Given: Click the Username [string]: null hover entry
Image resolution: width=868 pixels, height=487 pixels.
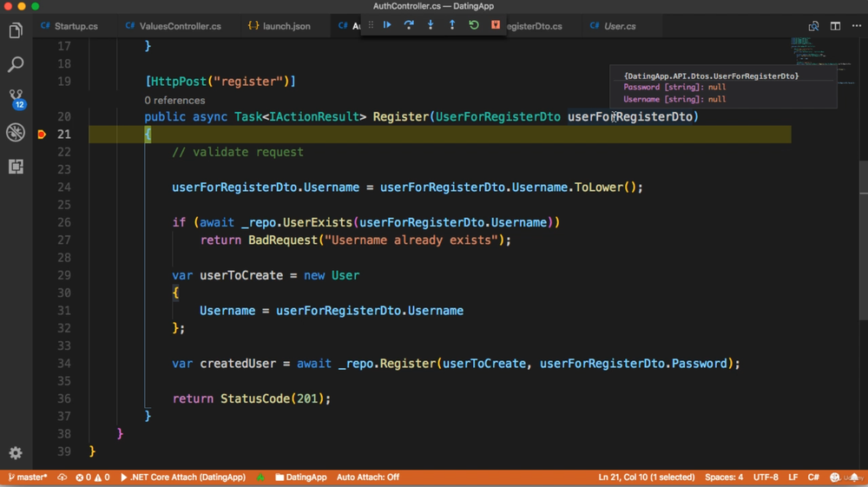Looking at the screenshot, I should point(674,99).
